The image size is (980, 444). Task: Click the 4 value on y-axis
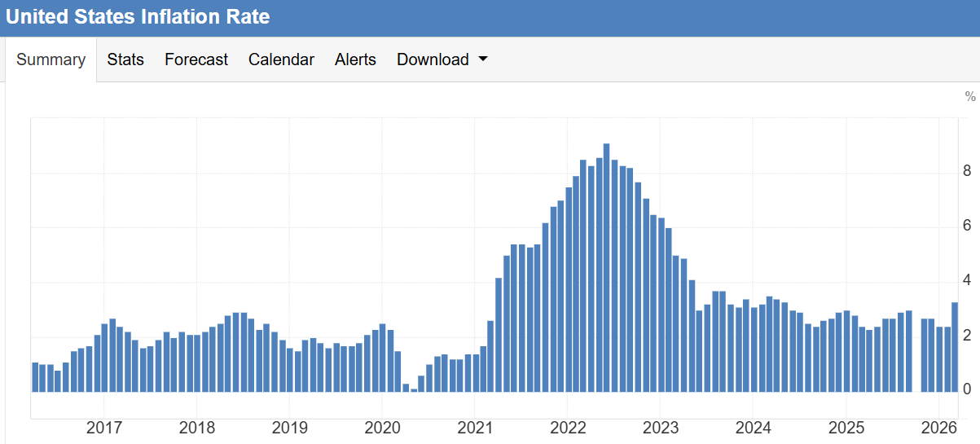click(966, 280)
